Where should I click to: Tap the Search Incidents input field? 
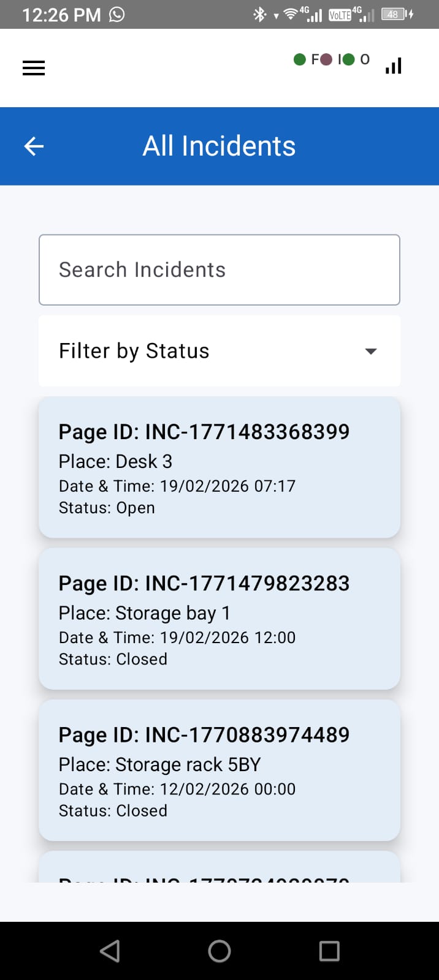[219, 269]
